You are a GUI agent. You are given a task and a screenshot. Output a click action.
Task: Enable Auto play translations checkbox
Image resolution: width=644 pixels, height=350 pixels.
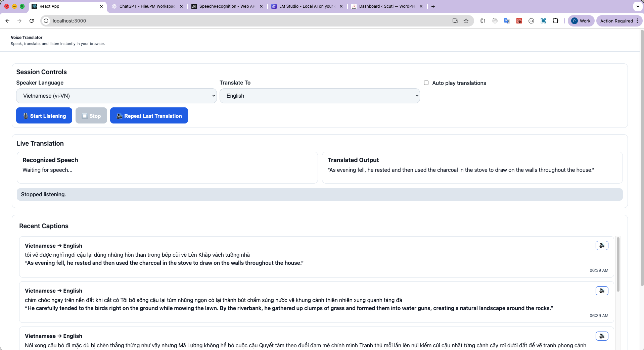tap(426, 83)
